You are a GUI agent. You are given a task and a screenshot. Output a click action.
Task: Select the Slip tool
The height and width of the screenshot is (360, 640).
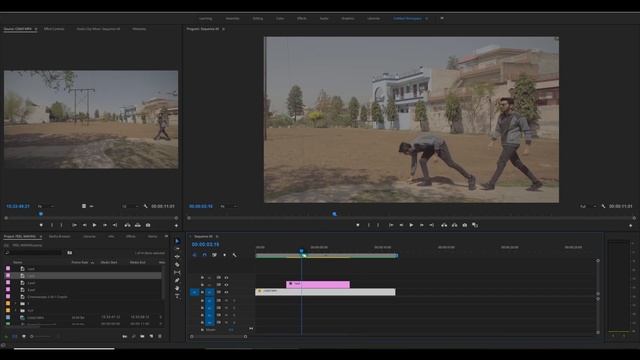tap(177, 273)
